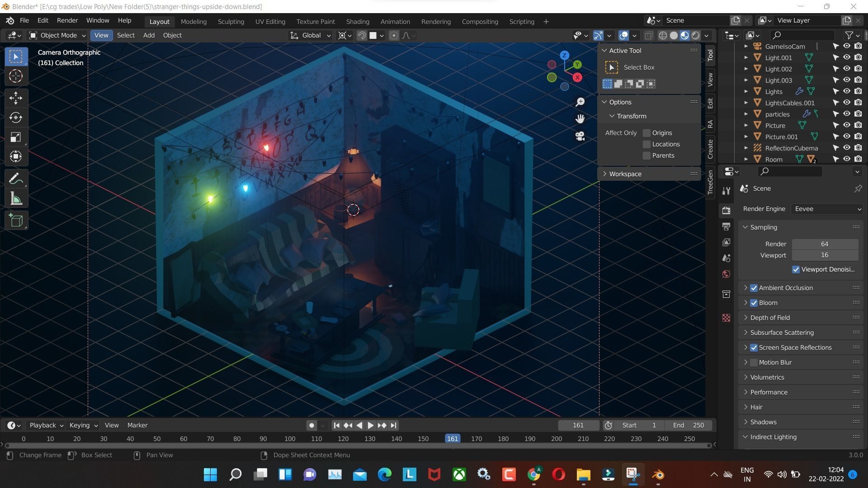Viewport: 868px width, 488px height.
Task: Open the Render Engine dropdown
Action: coord(827,209)
